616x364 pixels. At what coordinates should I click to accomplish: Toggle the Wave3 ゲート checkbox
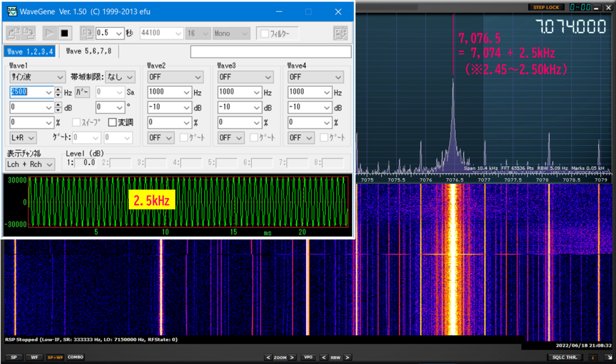click(254, 138)
